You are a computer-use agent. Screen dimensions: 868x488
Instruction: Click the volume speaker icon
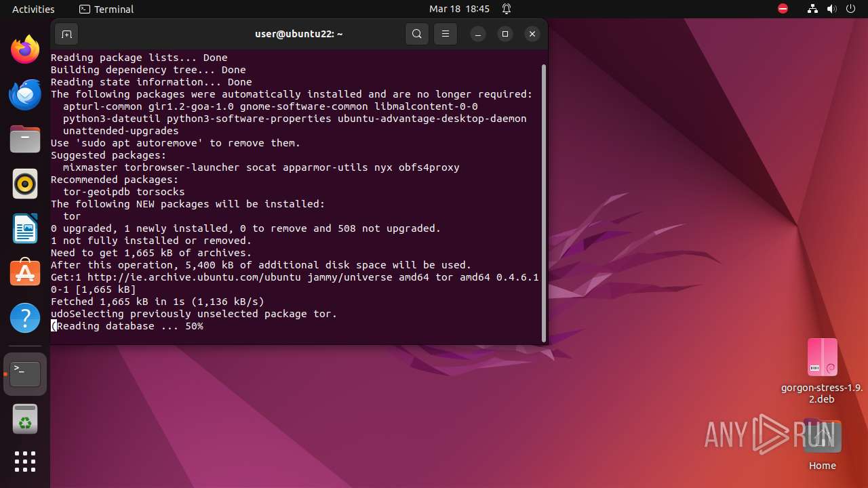[x=832, y=9]
